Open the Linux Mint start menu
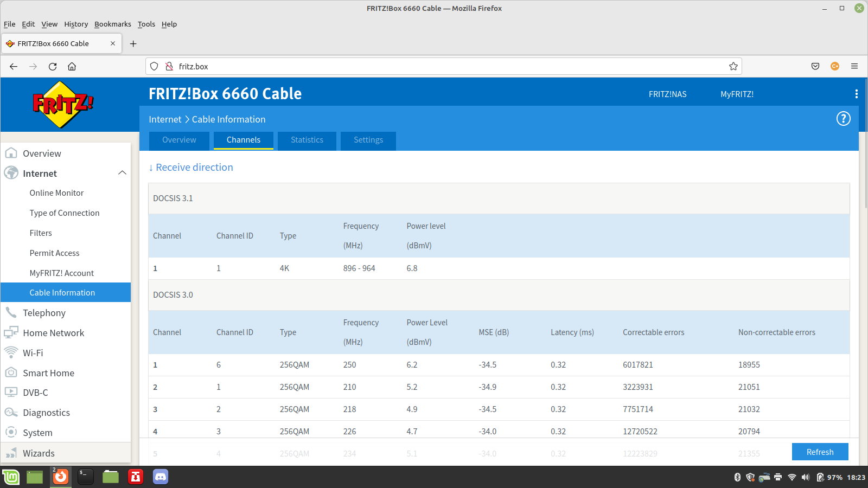This screenshot has width=868, height=488. coord(11,477)
